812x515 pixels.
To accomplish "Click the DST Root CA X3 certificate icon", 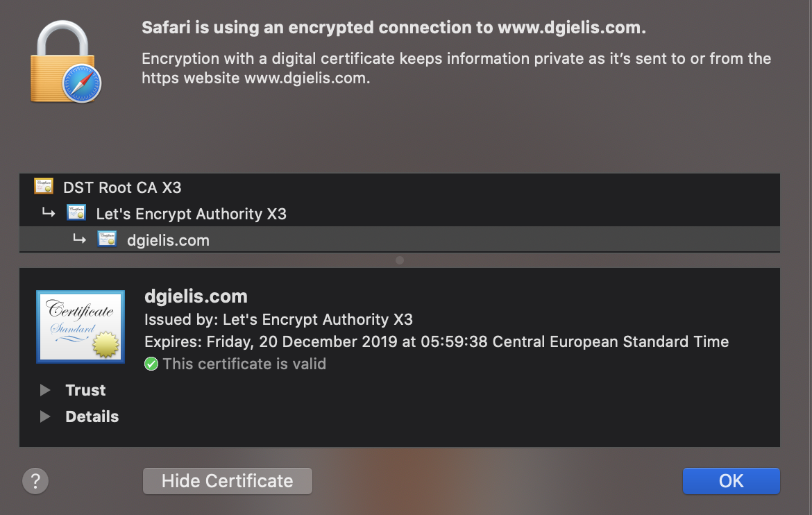I will [x=44, y=187].
